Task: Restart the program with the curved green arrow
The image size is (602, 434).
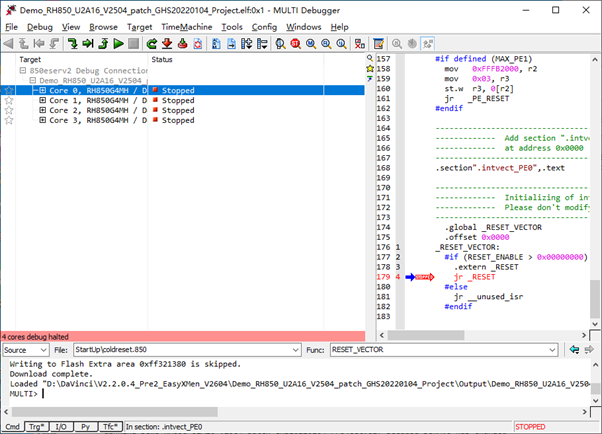Action: tap(152, 43)
